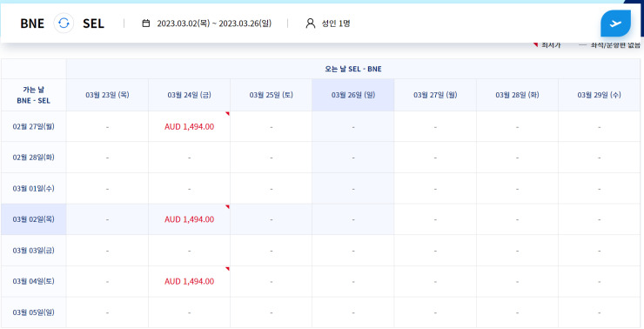Select departure row 02월 28일(화)
644x329 pixels.
click(34, 158)
